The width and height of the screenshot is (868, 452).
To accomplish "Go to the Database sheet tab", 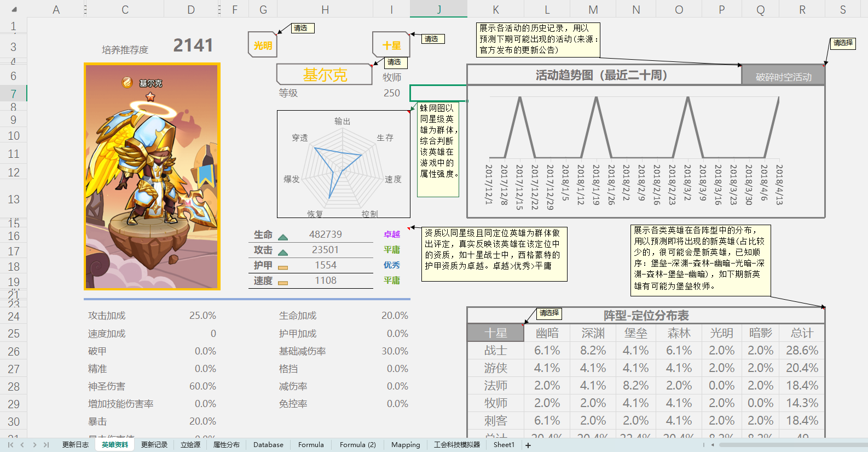I will pyautogui.click(x=268, y=445).
